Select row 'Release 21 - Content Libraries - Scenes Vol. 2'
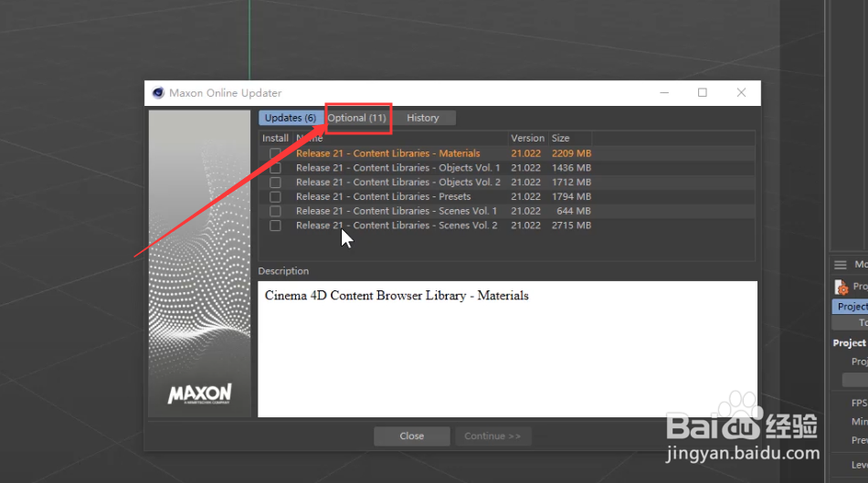The width and height of the screenshot is (868, 483). (506, 226)
